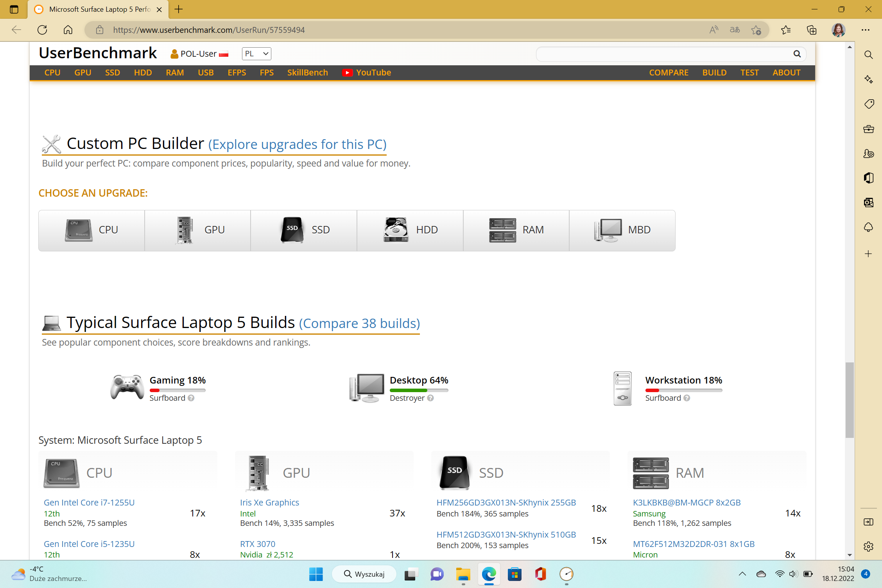
Task: Open Windows Start menu
Action: pos(316,574)
